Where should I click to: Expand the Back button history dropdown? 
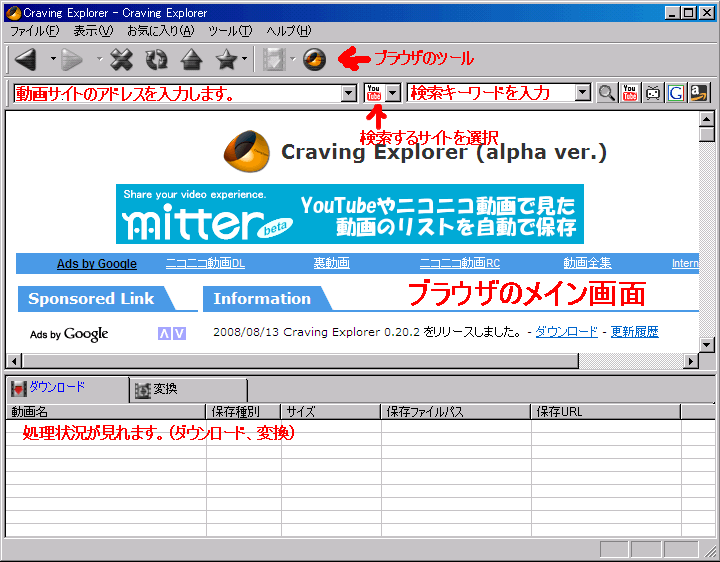click(53, 59)
